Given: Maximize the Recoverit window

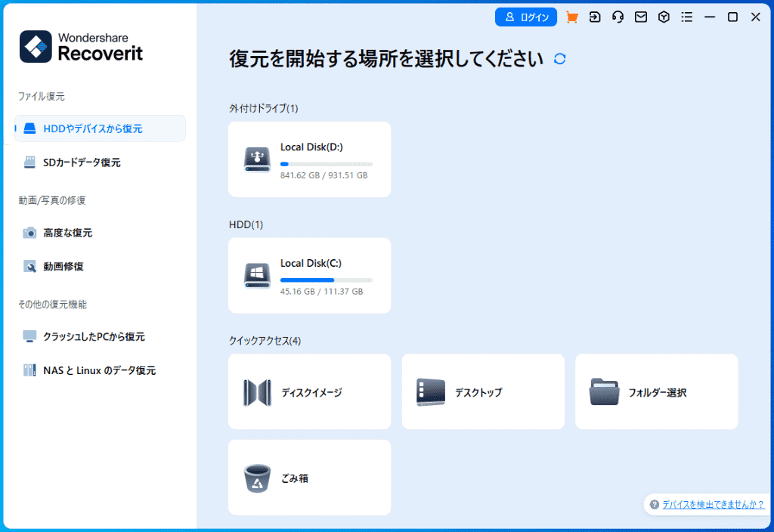Looking at the screenshot, I should click(732, 17).
